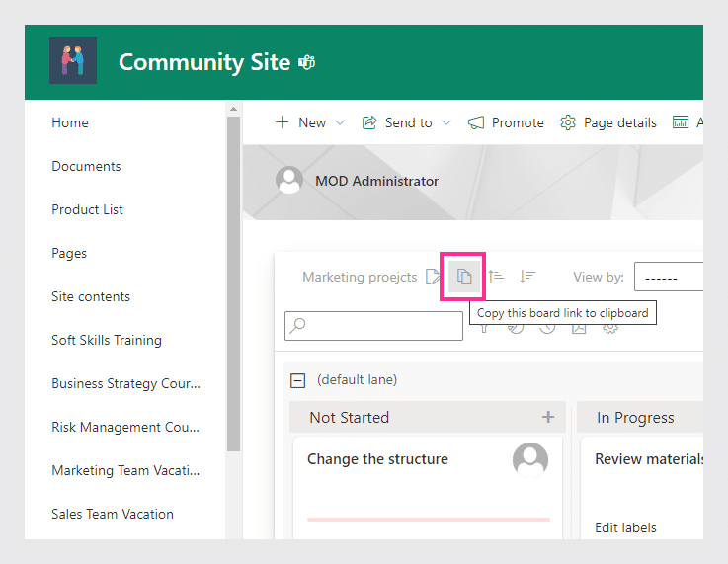
Task: Click the Analytics chart icon in toolbar
Action: (x=681, y=122)
